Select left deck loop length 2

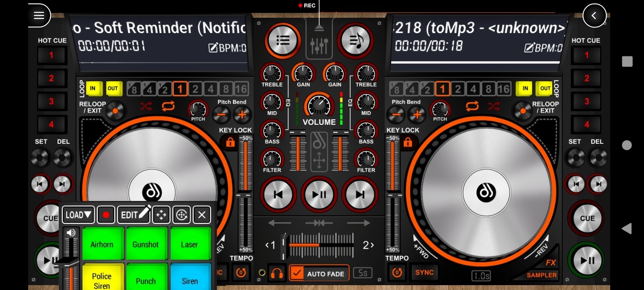(x=196, y=89)
